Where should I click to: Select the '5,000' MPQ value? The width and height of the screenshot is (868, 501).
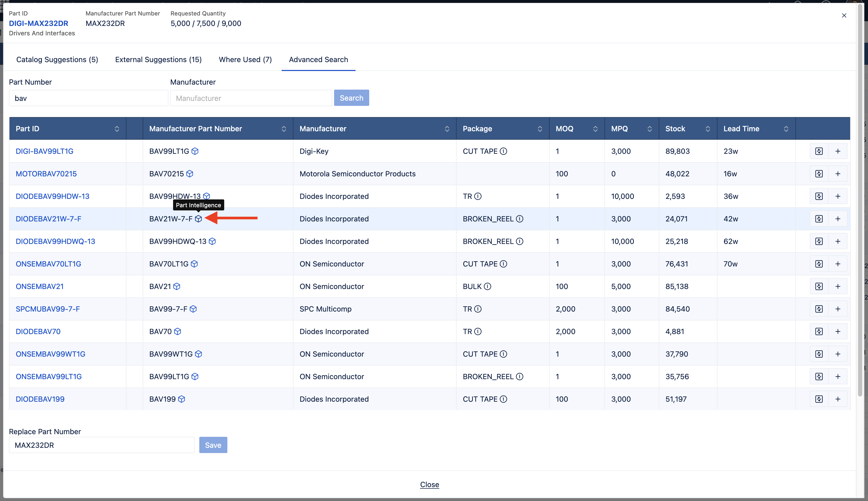click(x=621, y=286)
